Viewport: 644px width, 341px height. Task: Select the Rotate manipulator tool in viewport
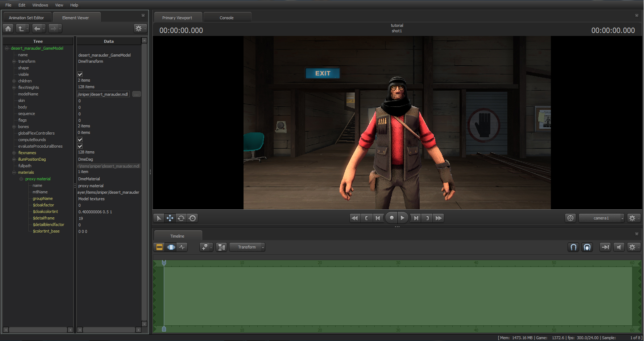[x=181, y=218]
